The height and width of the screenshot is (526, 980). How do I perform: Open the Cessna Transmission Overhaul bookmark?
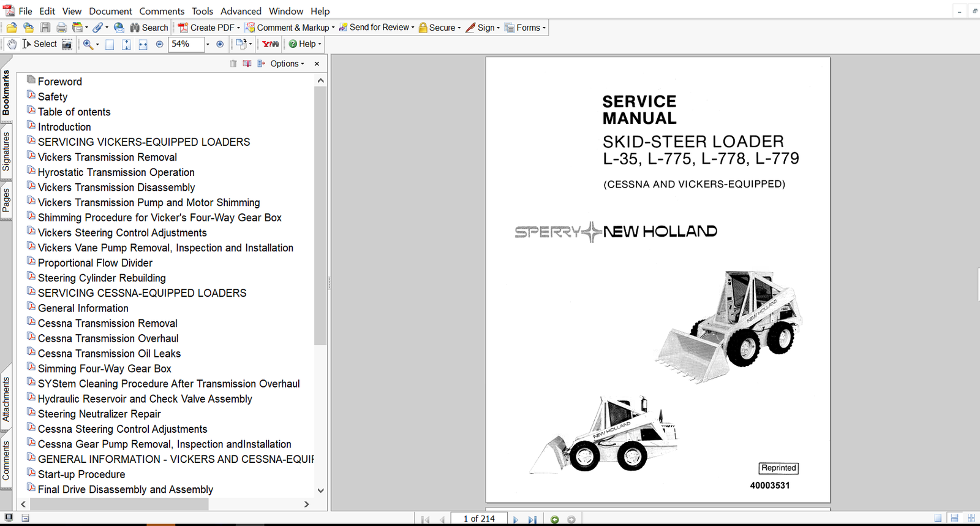(x=108, y=338)
